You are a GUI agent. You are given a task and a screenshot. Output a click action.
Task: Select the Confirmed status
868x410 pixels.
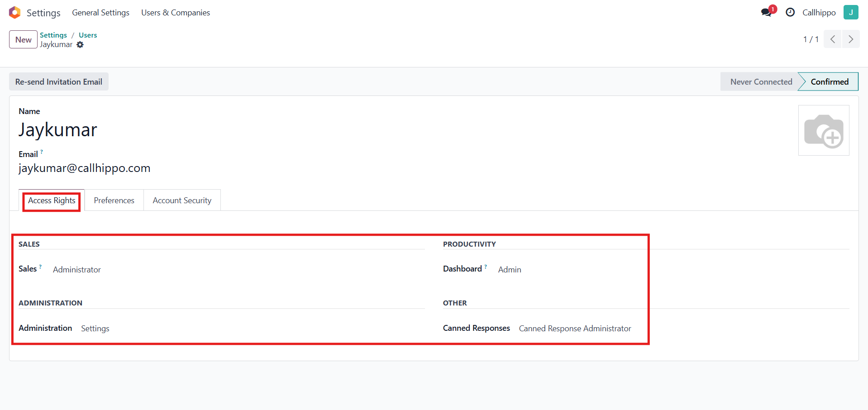coord(829,82)
